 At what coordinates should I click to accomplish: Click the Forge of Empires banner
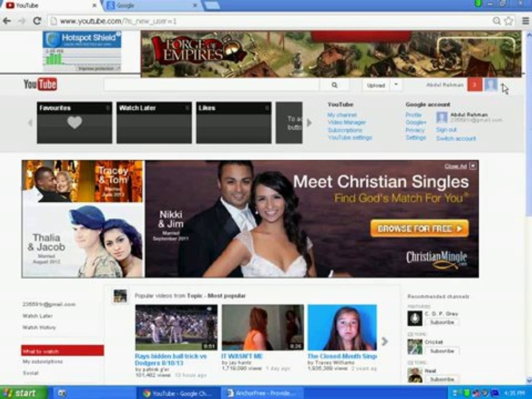click(331, 54)
